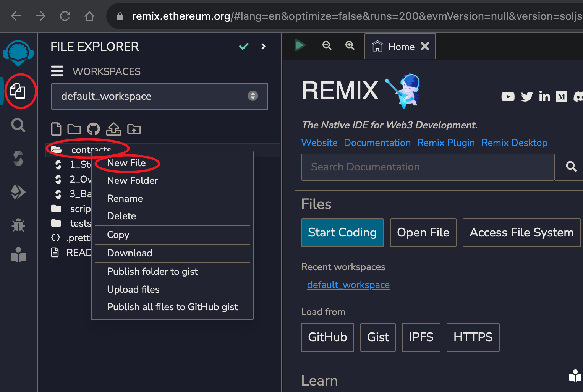Click the Search Documentation input field
Screen dimensions: 583x392
point(427,167)
